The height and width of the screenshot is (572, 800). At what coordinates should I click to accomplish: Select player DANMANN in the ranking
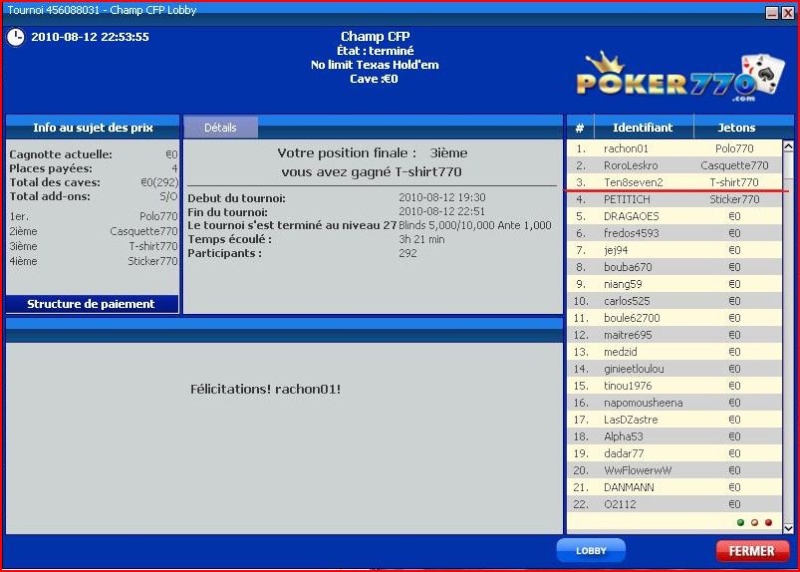tap(674, 487)
